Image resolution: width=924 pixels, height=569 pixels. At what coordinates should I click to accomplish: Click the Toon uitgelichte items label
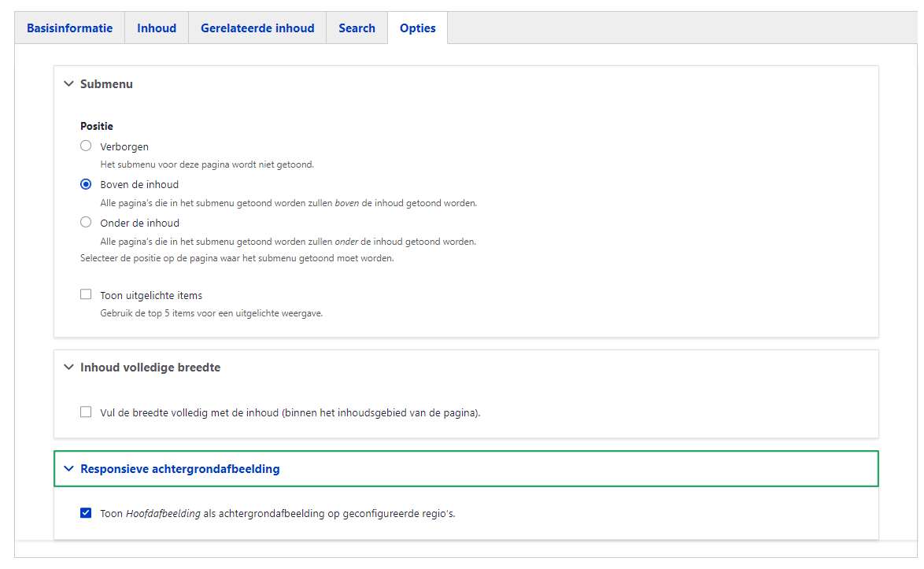coord(151,296)
